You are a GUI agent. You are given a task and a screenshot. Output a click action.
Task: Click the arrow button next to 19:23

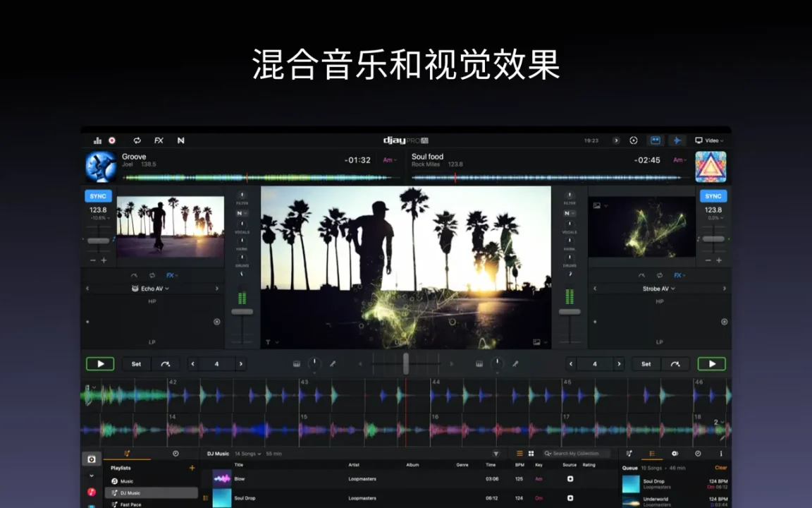click(616, 140)
